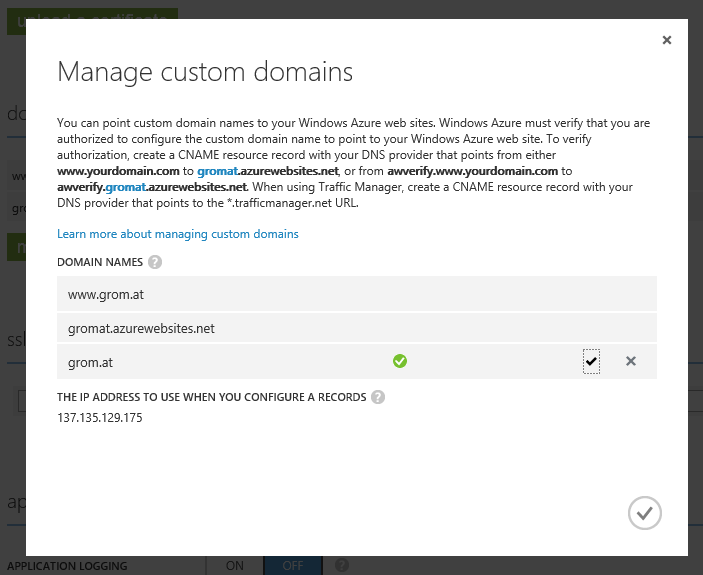Click the help icon next to the logging toggle

342,566
